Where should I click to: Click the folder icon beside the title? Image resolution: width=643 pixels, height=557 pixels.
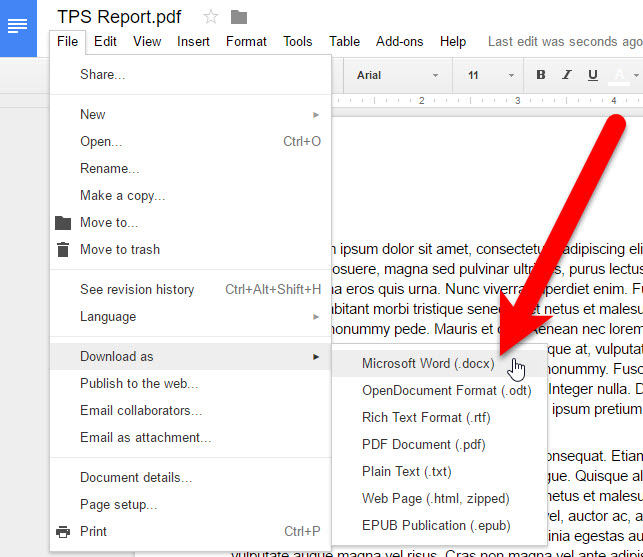tap(239, 17)
